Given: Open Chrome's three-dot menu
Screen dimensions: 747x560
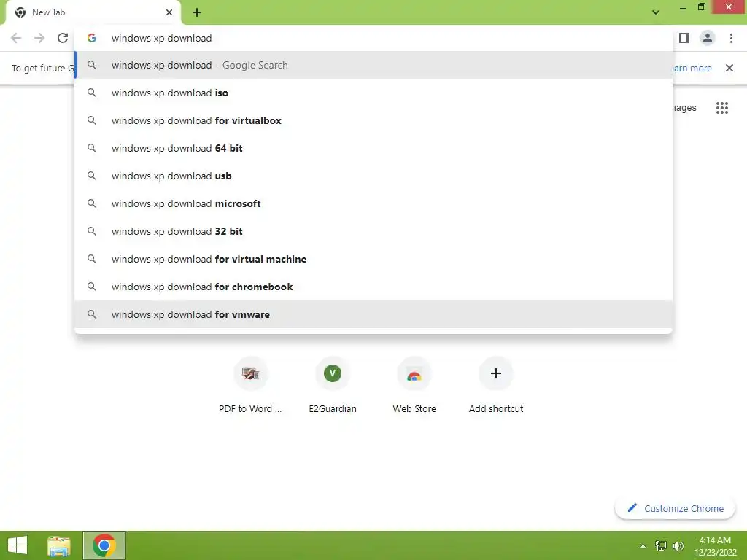Looking at the screenshot, I should (x=731, y=38).
